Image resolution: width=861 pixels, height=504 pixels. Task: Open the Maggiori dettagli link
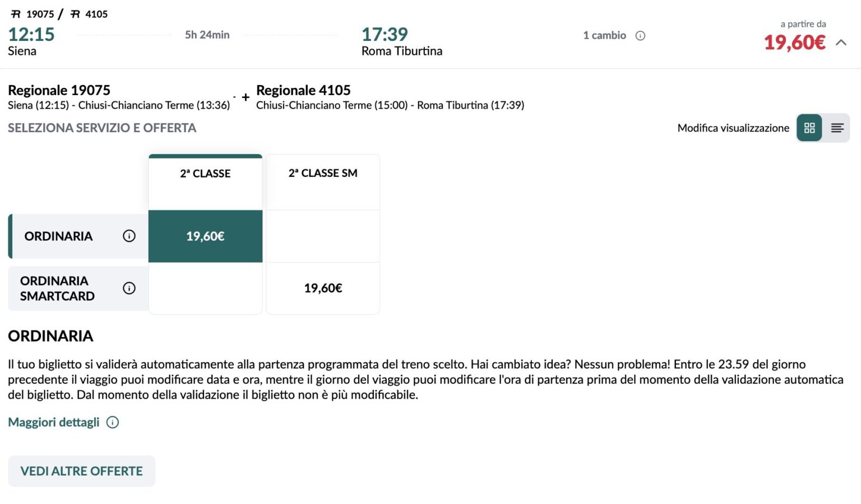click(x=53, y=422)
